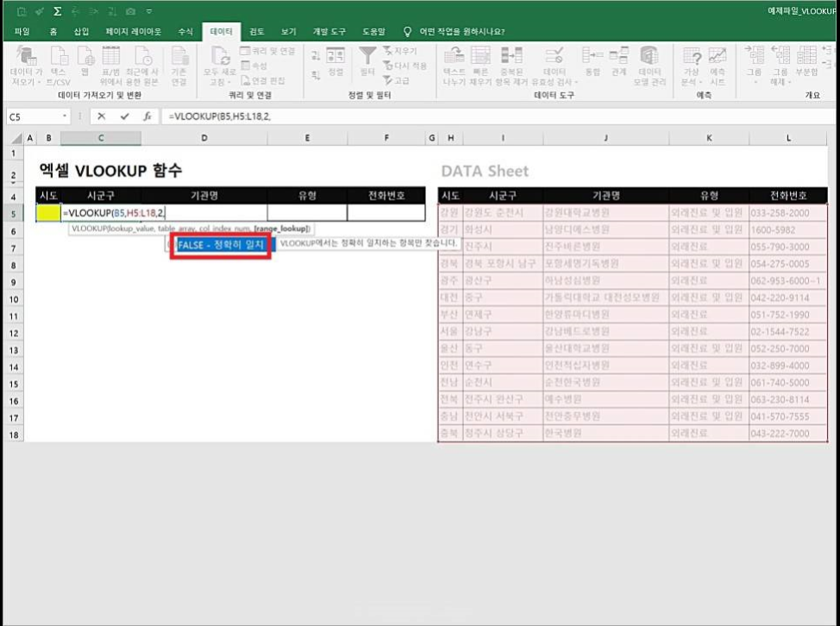Screen dimensions: 840x626
Task: Switch to the 보기 (View) tab
Action: click(289, 32)
